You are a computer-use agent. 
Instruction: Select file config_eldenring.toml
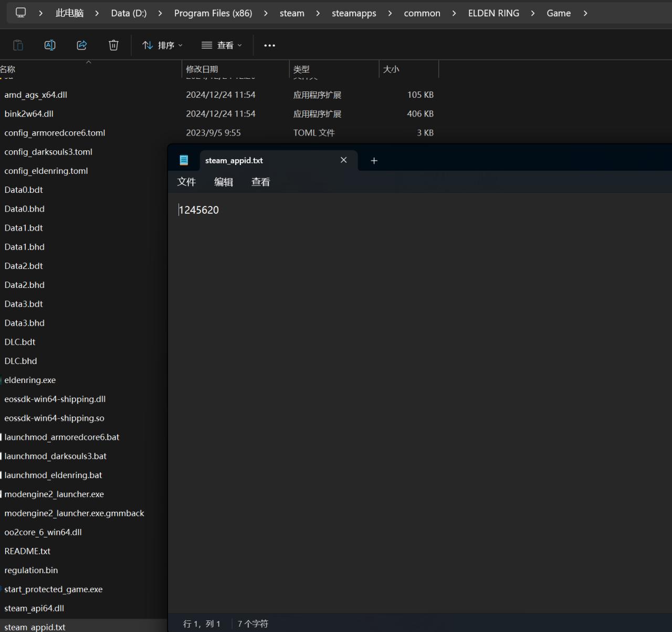coord(46,171)
